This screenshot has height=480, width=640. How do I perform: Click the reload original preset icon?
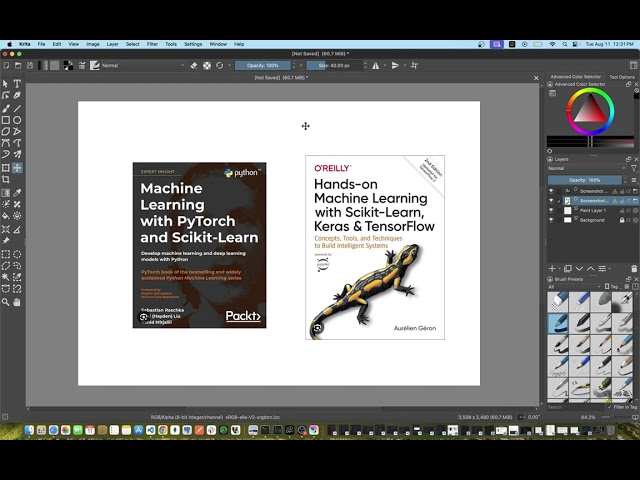[x=220, y=65]
